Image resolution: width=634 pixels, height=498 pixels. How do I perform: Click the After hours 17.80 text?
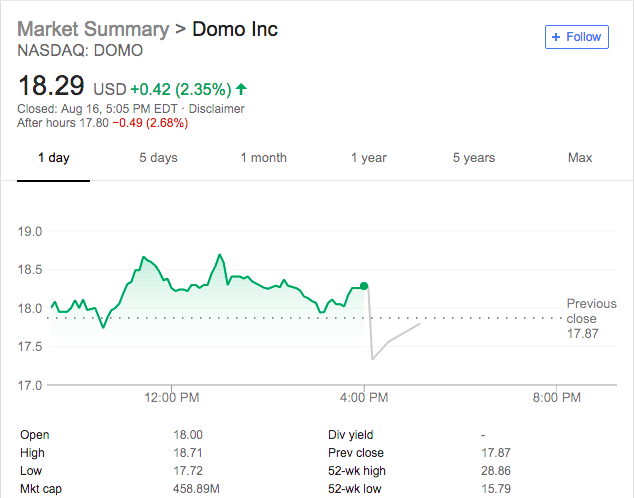click(63, 122)
